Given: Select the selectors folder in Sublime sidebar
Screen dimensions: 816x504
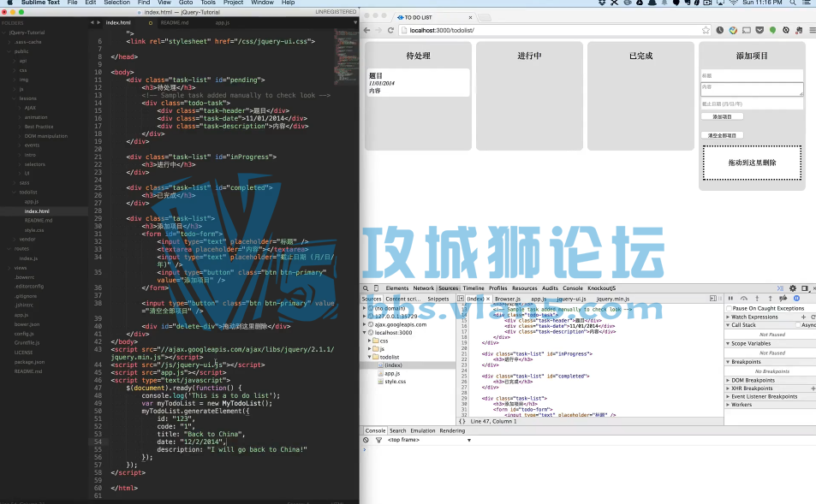Looking at the screenshot, I should 34,164.
